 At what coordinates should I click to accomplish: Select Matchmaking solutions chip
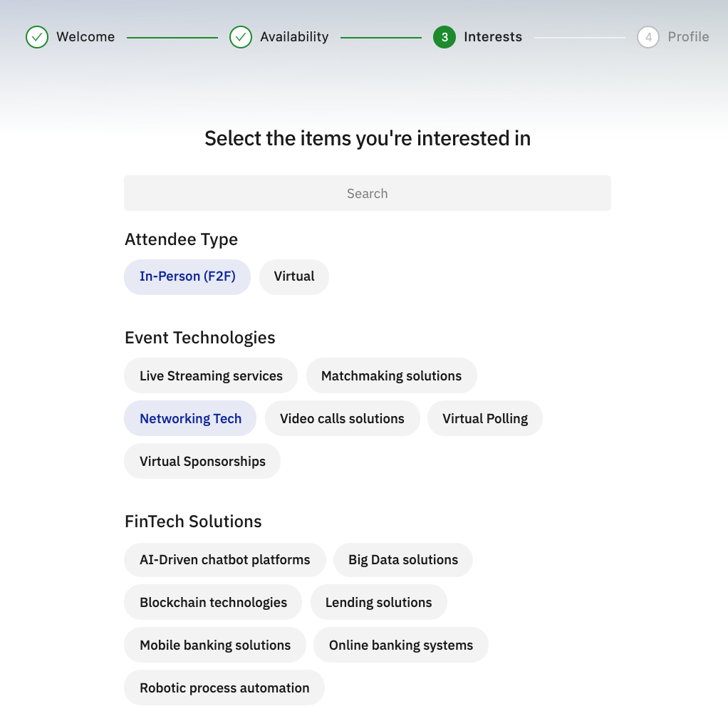pyautogui.click(x=391, y=375)
